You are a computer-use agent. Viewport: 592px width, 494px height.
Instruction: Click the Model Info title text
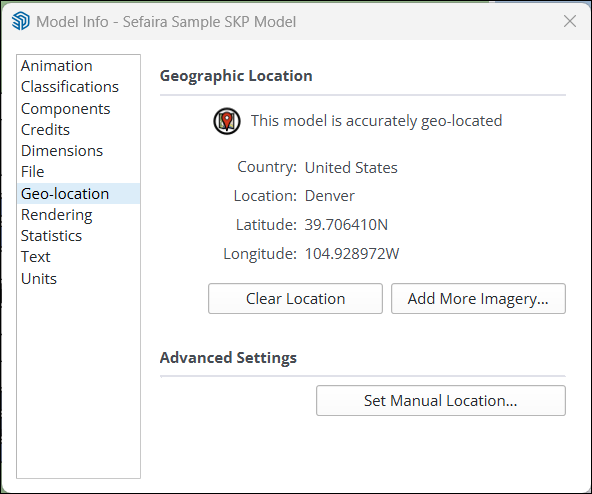(166, 22)
